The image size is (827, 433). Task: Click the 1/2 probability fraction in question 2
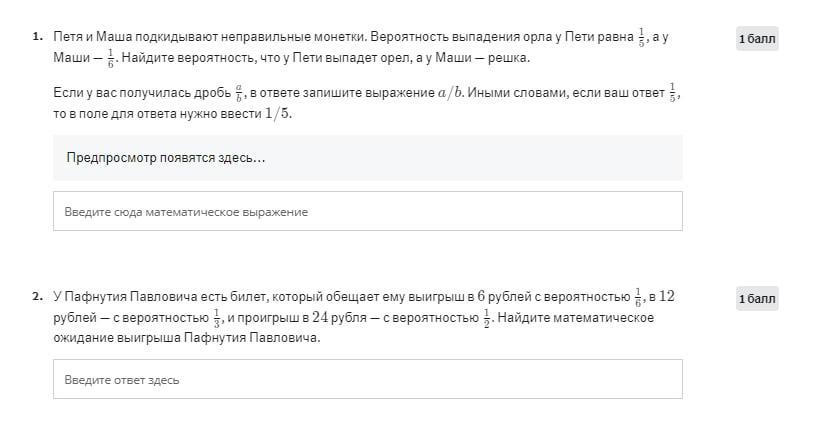tap(487, 317)
